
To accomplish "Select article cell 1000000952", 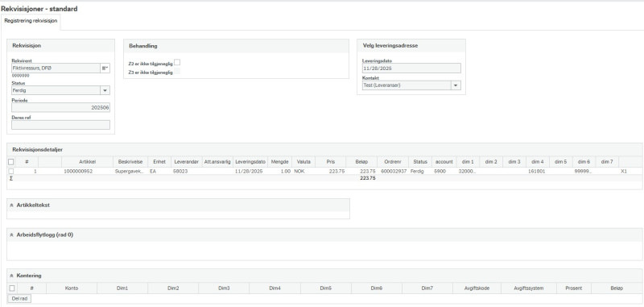I will tap(87, 171).
